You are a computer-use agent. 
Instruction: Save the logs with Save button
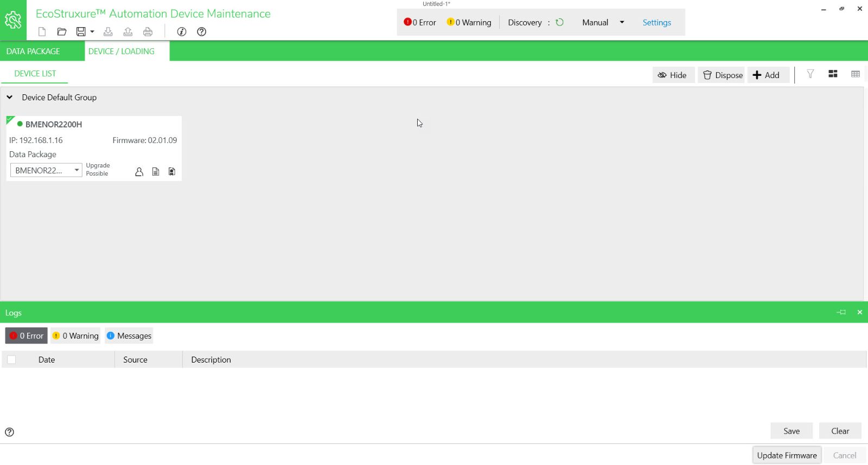tap(792, 431)
